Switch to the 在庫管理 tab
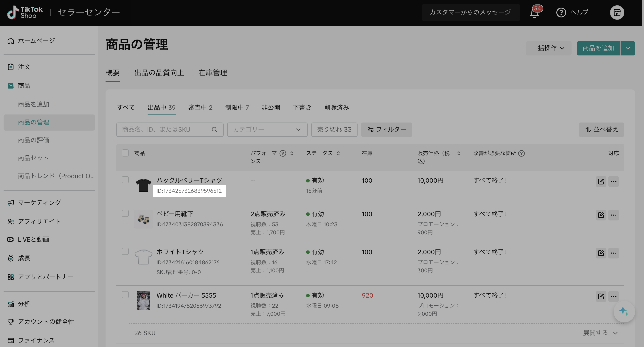The height and width of the screenshot is (347, 644). [212, 73]
